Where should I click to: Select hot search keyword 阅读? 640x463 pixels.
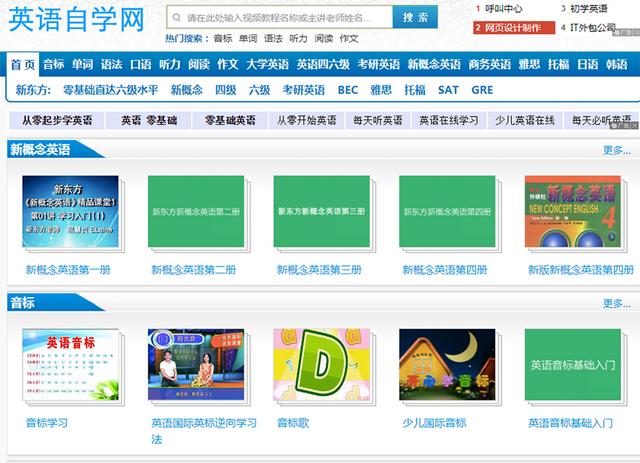tap(324, 39)
